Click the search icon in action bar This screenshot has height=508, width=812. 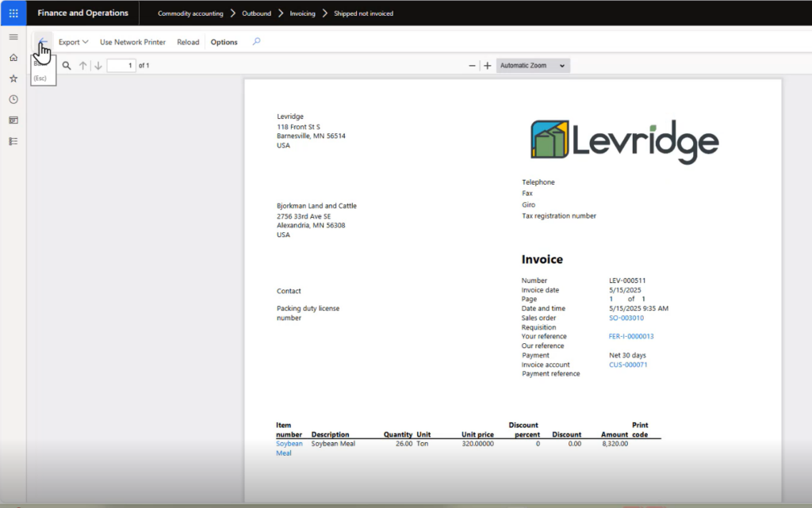256,41
